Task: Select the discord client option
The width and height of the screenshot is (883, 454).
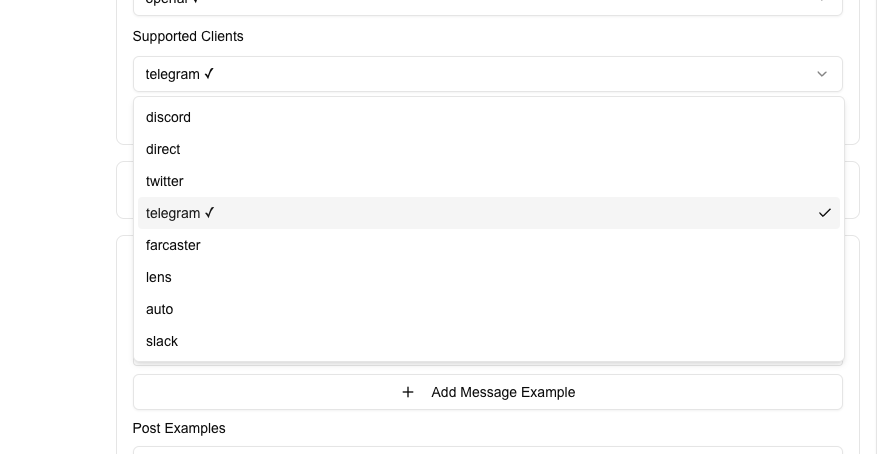Action: click(168, 117)
